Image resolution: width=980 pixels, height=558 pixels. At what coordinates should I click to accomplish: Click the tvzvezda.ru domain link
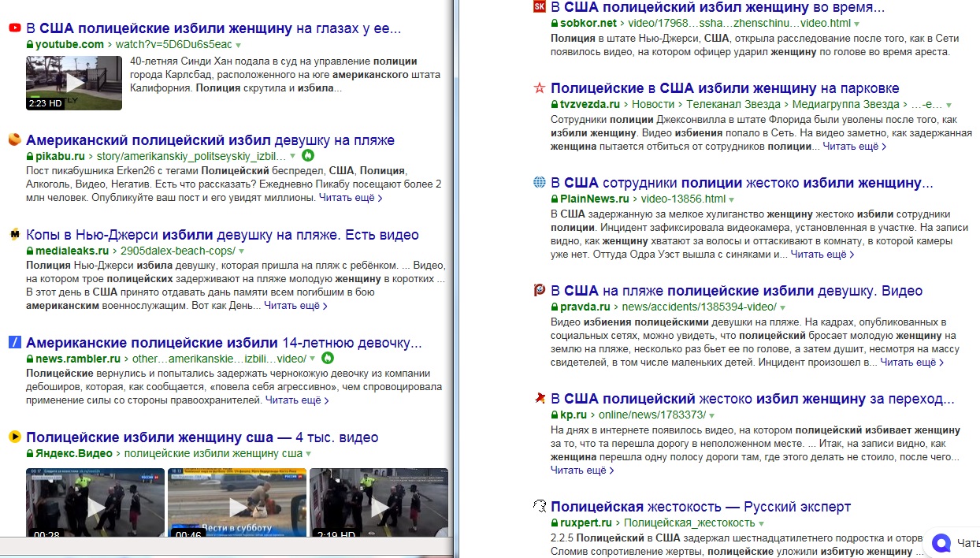click(589, 104)
